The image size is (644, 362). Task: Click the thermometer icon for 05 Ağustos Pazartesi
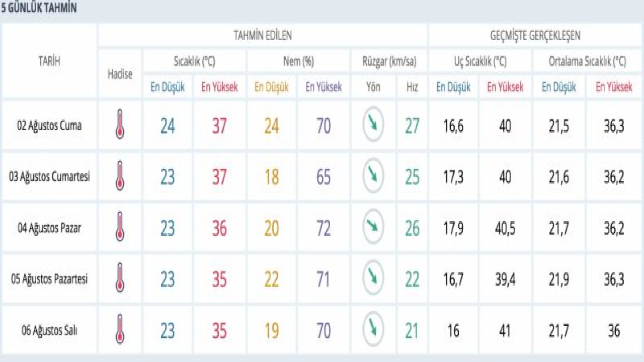[x=119, y=279]
